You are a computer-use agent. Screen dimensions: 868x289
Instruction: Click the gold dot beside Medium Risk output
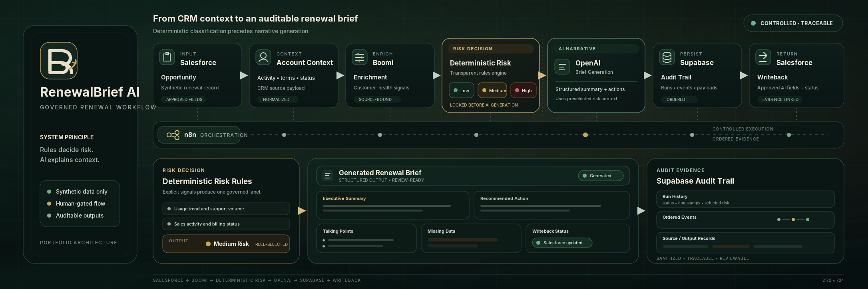click(208, 244)
